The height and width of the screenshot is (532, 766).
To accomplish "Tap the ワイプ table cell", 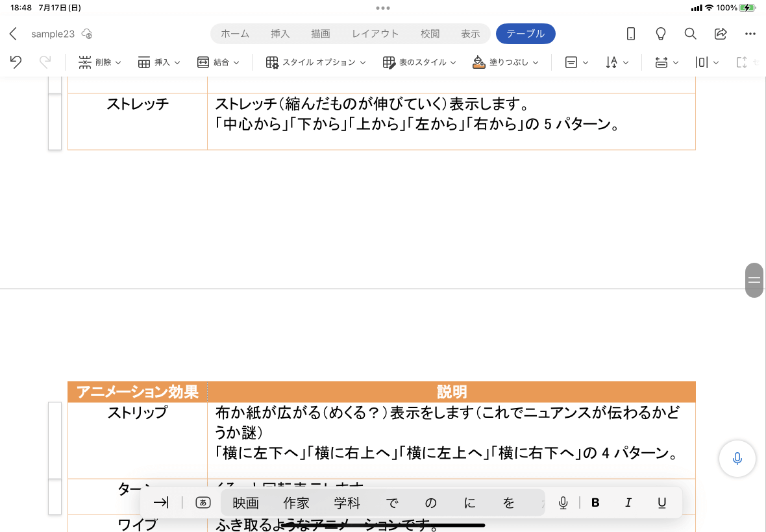I will tap(137, 524).
